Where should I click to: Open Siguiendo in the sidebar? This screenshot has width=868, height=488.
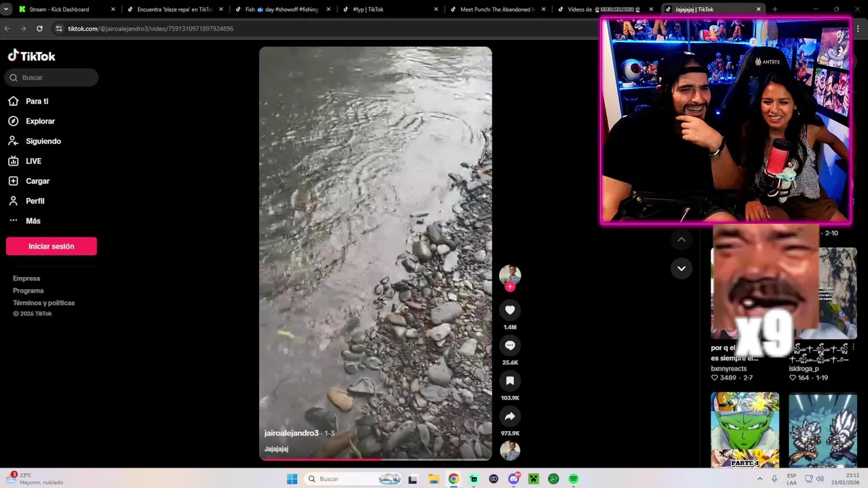coord(43,141)
